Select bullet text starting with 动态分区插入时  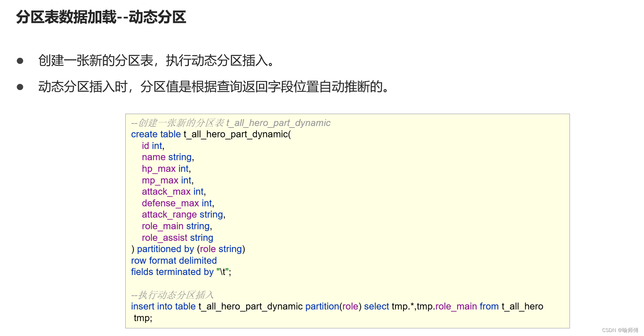click(x=214, y=87)
